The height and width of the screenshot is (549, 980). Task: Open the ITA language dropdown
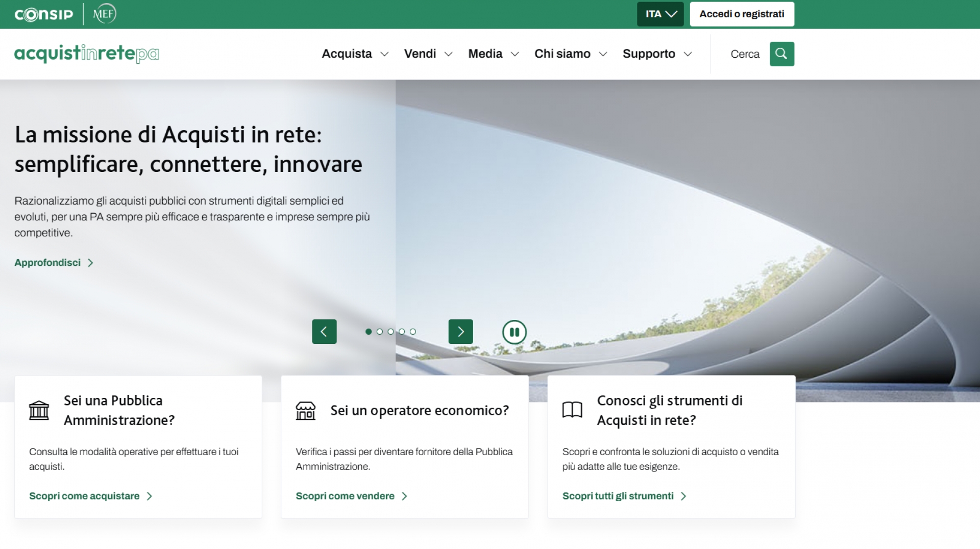point(660,14)
